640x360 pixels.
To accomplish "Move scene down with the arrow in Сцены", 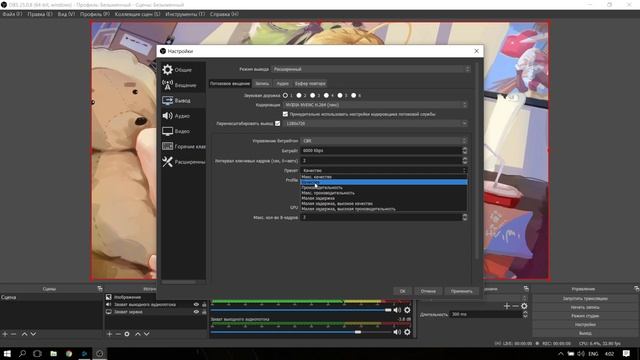I will coord(33,334).
